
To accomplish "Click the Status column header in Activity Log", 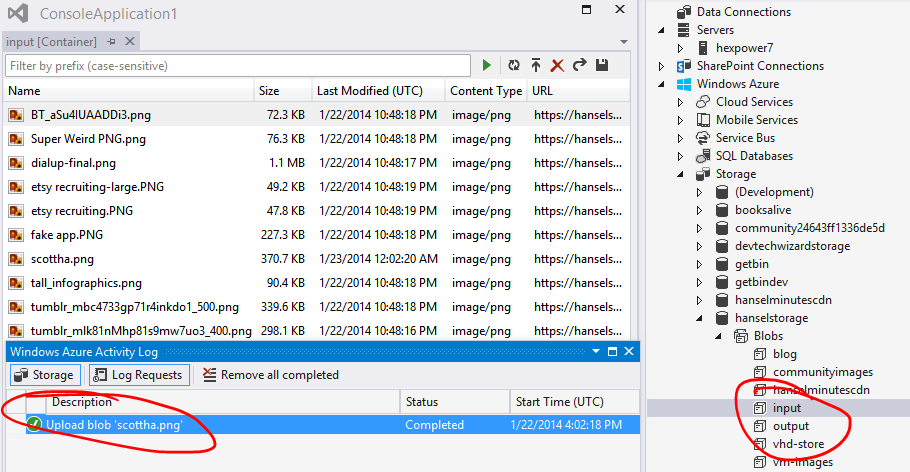I will click(455, 402).
